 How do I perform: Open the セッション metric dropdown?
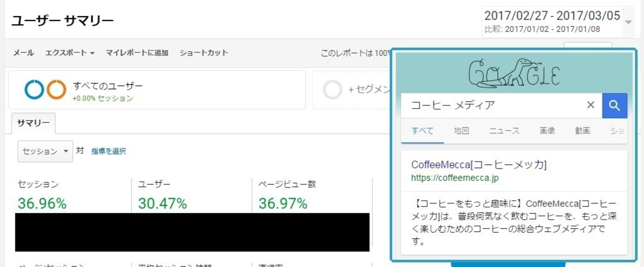click(45, 151)
